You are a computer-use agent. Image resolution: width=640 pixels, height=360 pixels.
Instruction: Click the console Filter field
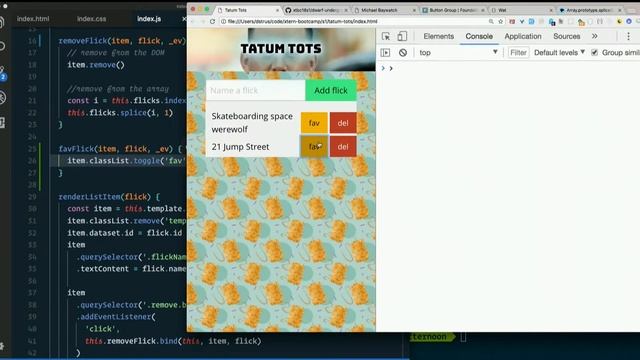[518, 53]
